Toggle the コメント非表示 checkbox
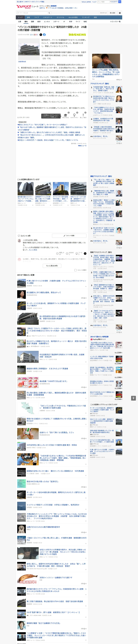 click(x=75, y=270)
